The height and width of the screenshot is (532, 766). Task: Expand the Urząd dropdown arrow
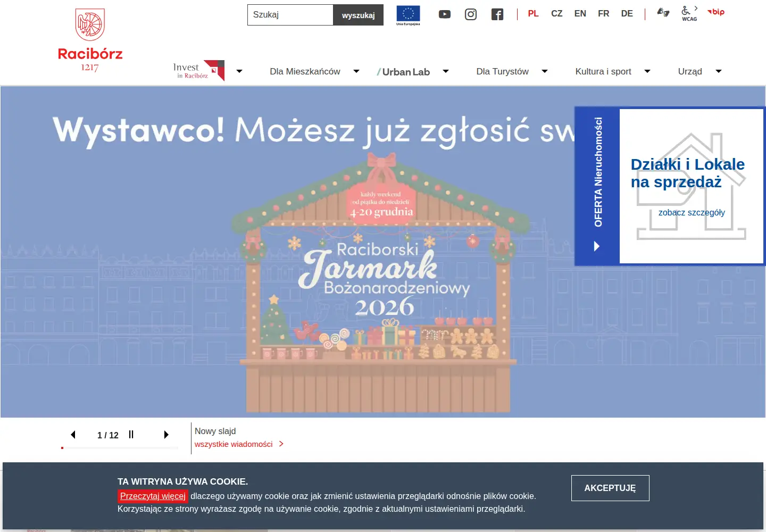click(x=719, y=71)
